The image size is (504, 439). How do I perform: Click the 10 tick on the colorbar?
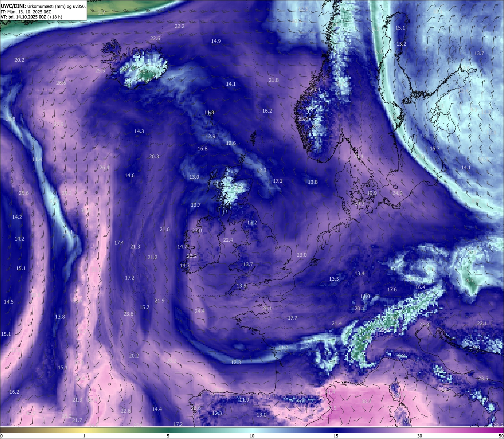point(252,436)
